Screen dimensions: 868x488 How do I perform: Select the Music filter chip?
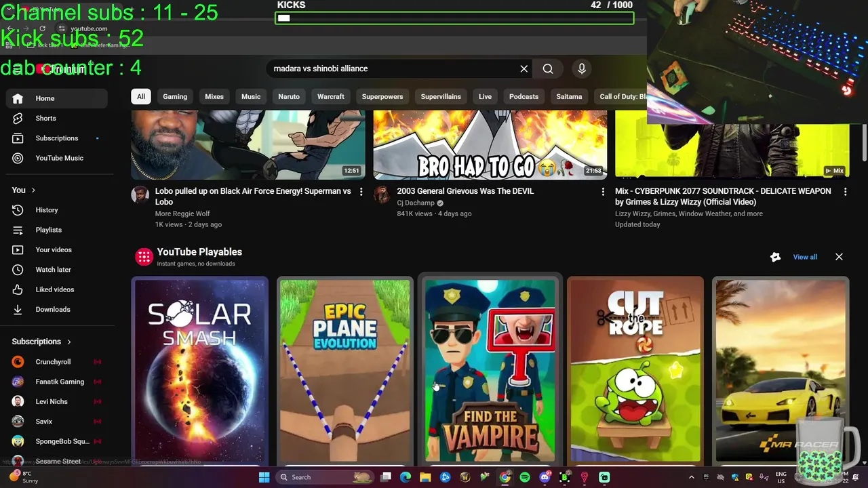251,96
